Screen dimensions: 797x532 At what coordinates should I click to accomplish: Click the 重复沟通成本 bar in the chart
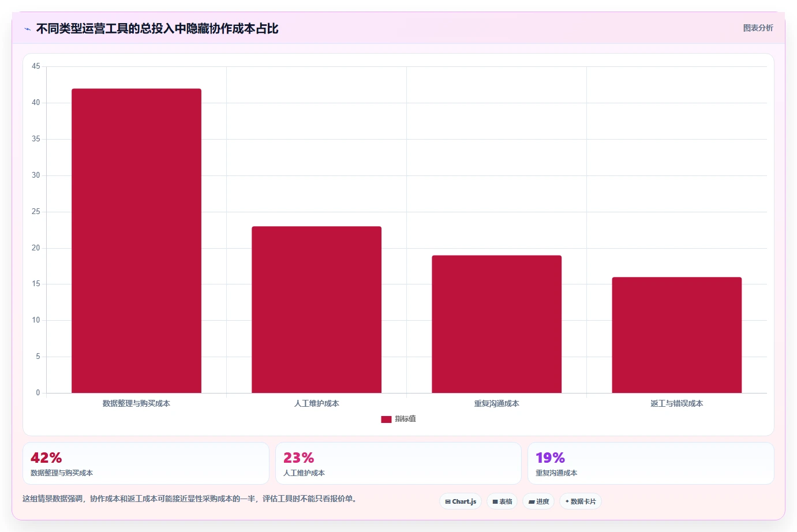click(496, 324)
